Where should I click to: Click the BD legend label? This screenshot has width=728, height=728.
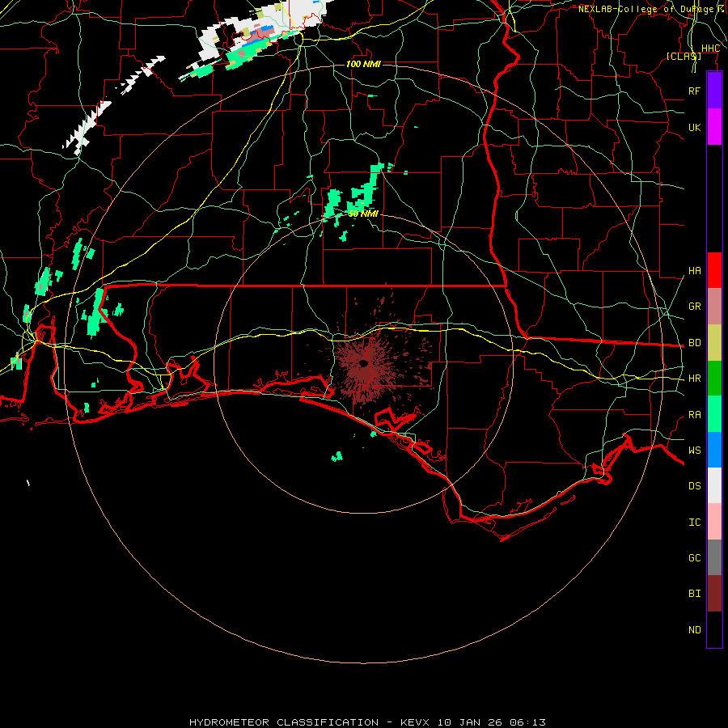pos(694,343)
